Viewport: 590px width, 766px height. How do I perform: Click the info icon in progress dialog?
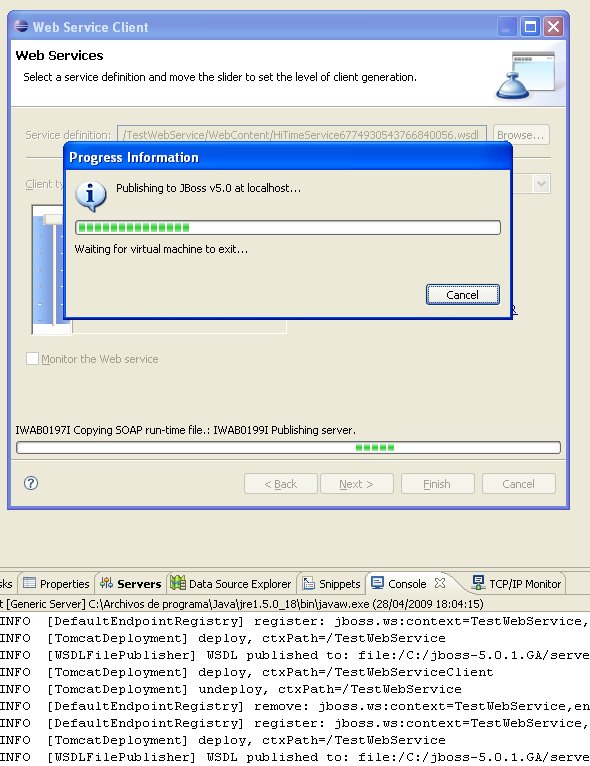[x=90, y=196]
